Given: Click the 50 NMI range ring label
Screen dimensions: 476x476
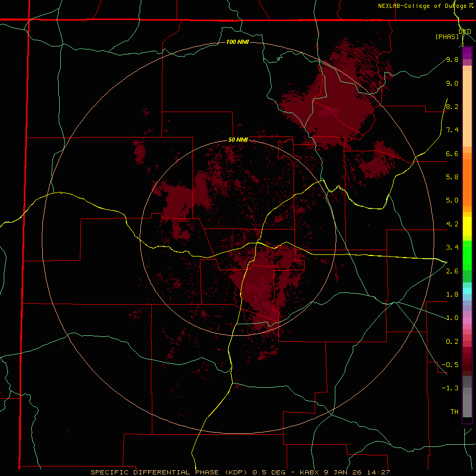Looking at the screenshot, I should point(238,140).
